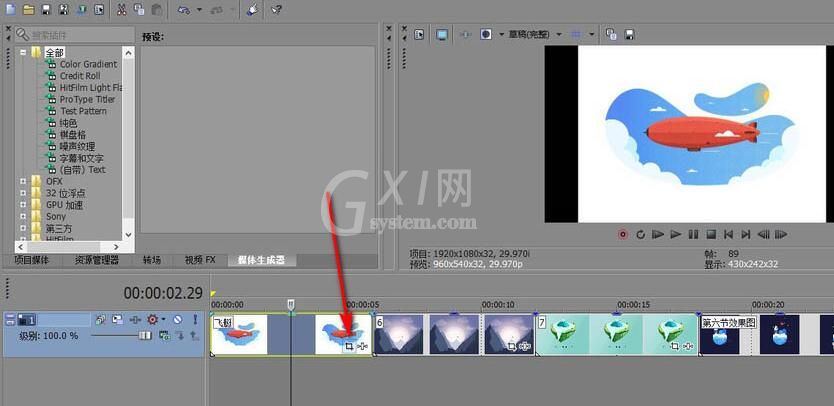This screenshot has width=834, height=406.
Task: Create a new project with the toolbar icon
Action: 10,9
